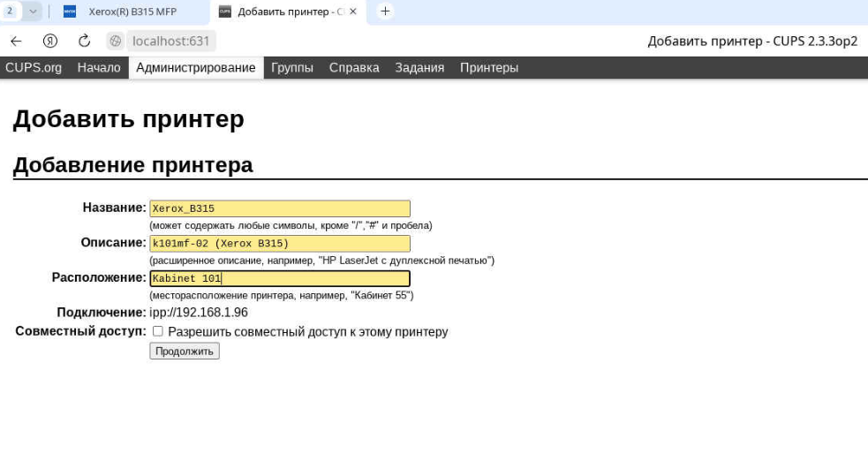The width and height of the screenshot is (868, 469).
Task: Click the tab counter badge showing 2
Action: 10,11
